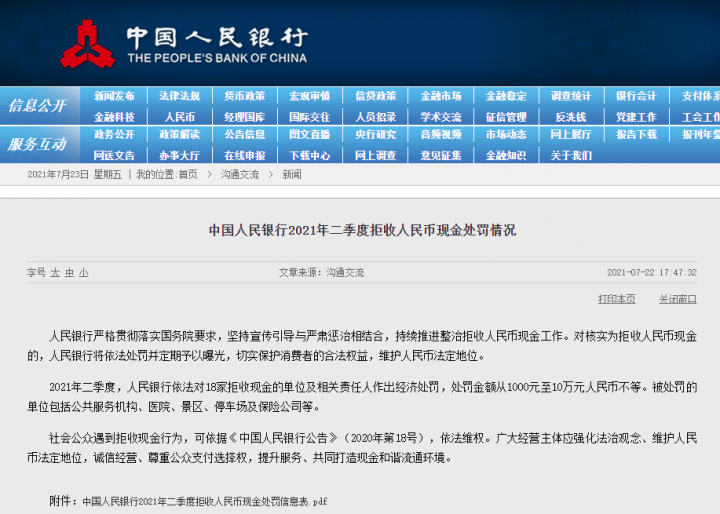Click the 下载中心 menu item
Image resolution: width=720 pixels, height=514 pixels.
pyautogui.click(x=310, y=156)
